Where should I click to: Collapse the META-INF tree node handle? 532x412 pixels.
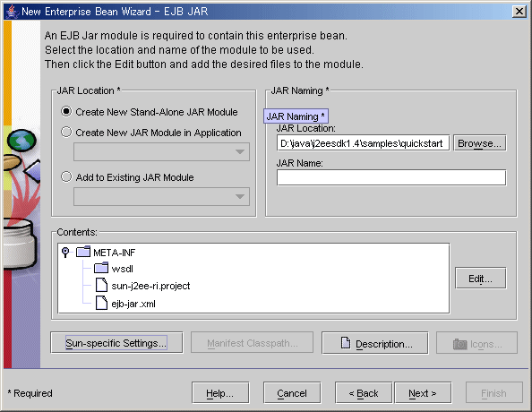coord(65,252)
